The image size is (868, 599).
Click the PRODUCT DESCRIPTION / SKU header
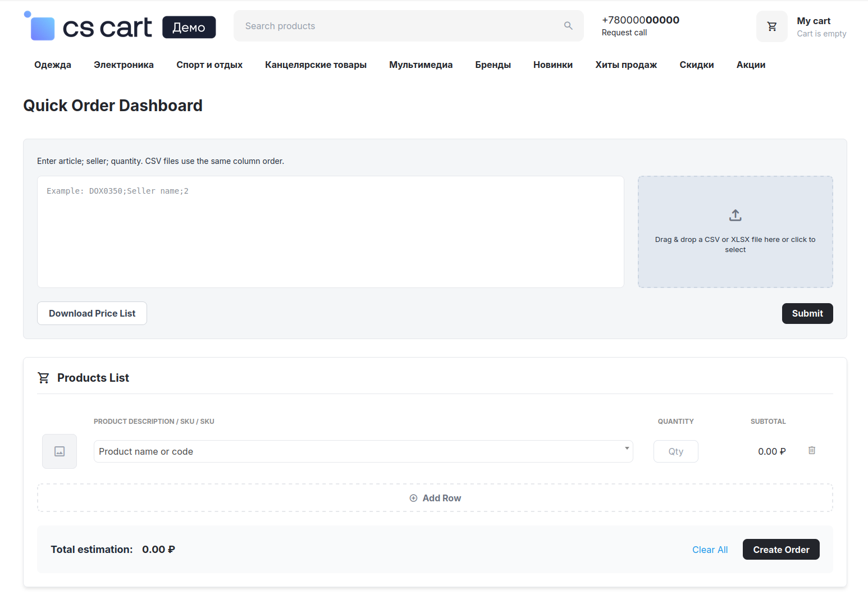coord(154,422)
